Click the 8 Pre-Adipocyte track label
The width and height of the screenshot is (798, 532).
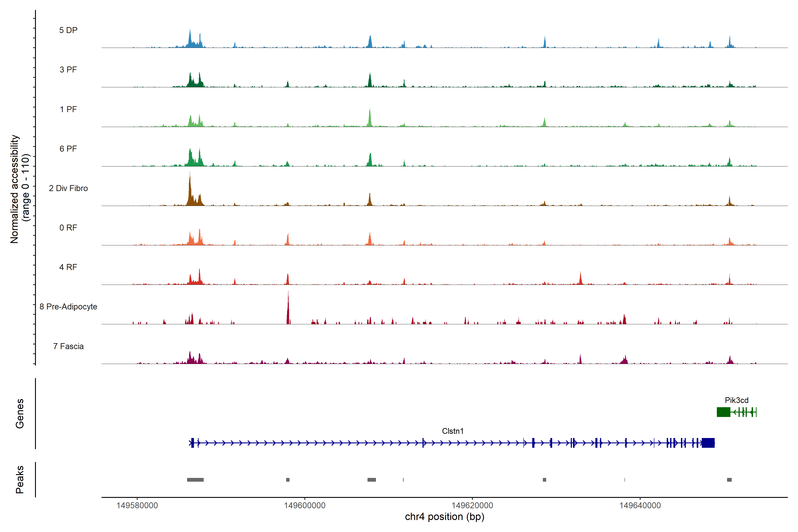68,307
